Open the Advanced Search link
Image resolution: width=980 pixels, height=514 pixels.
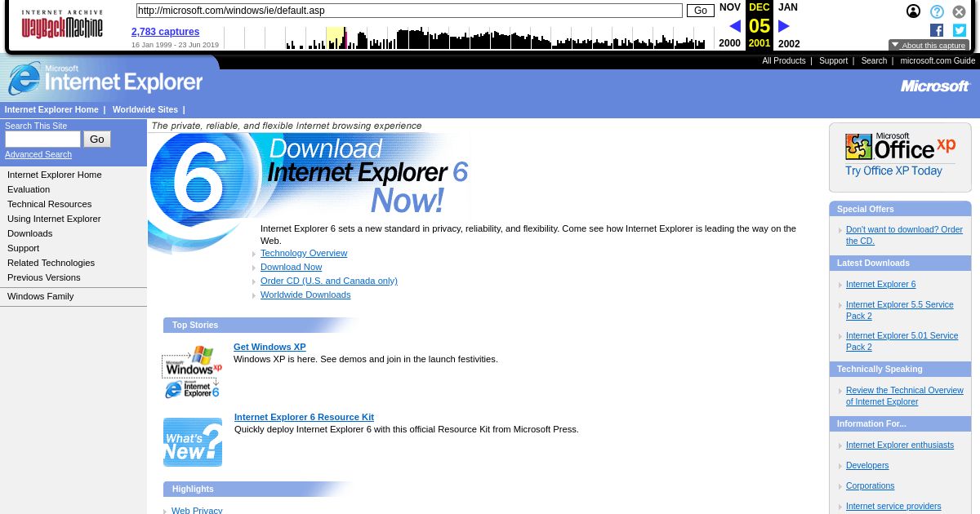coord(38,155)
